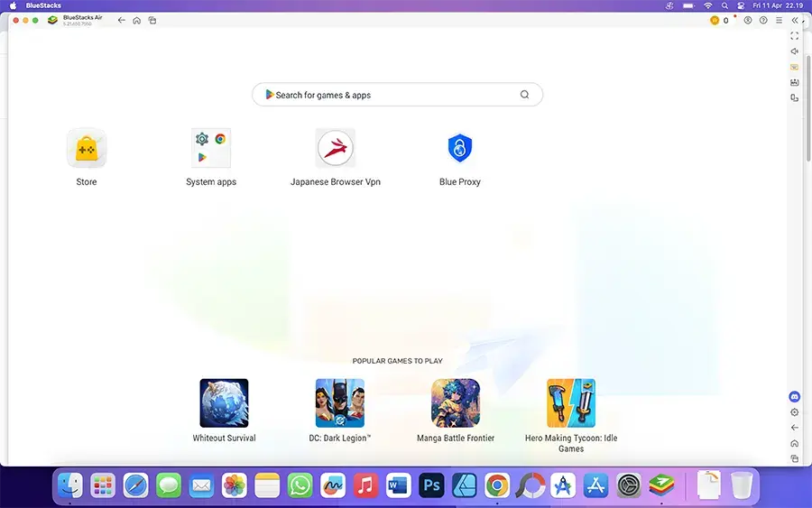Image resolution: width=812 pixels, height=508 pixels.
Task: Open recent apps icon in side toolbar
Action: [794, 458]
